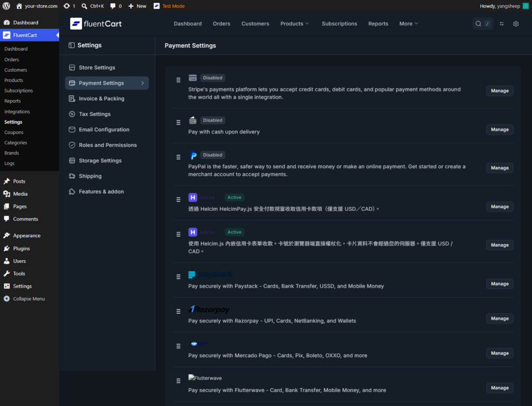Click drag handle for Paystack row
532x406 pixels.
pyautogui.click(x=179, y=277)
